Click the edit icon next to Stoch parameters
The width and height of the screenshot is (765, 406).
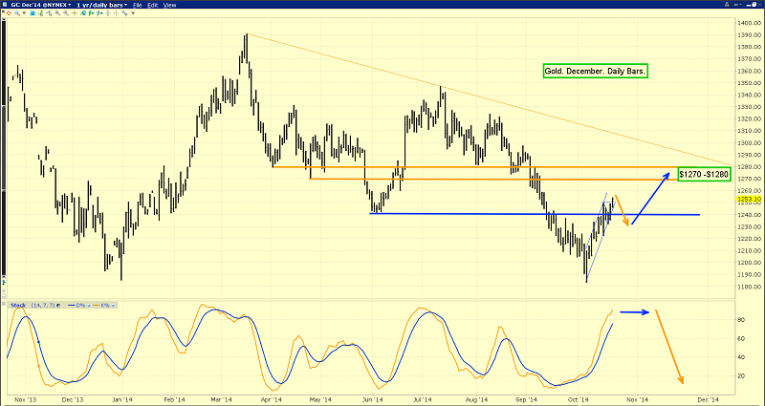[x=56, y=304]
